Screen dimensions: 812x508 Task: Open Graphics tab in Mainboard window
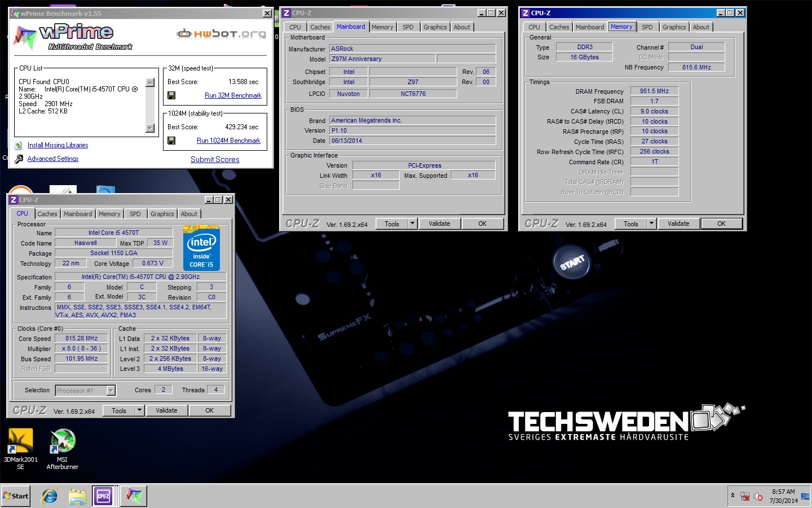[435, 27]
